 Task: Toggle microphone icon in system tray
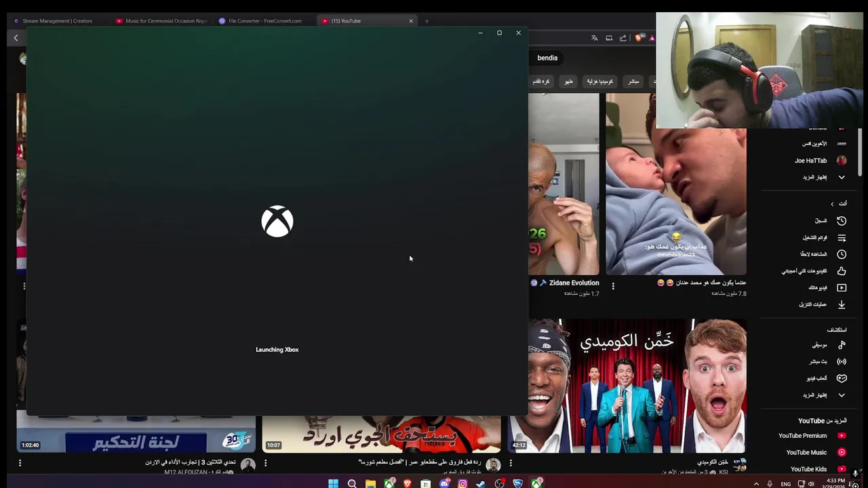coord(770,484)
